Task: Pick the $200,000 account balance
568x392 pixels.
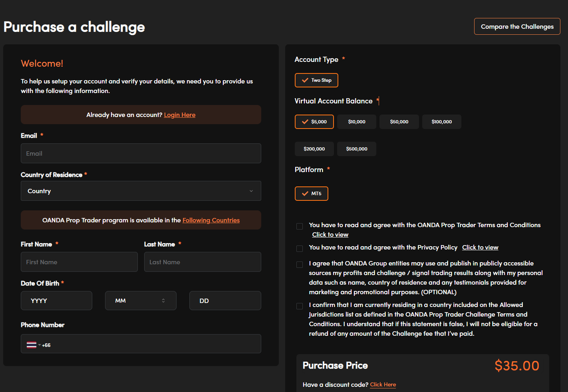Action: [x=314, y=149]
